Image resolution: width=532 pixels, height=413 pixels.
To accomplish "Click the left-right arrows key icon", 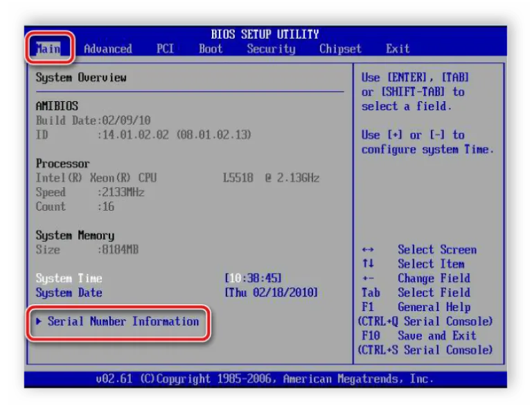I will [368, 249].
